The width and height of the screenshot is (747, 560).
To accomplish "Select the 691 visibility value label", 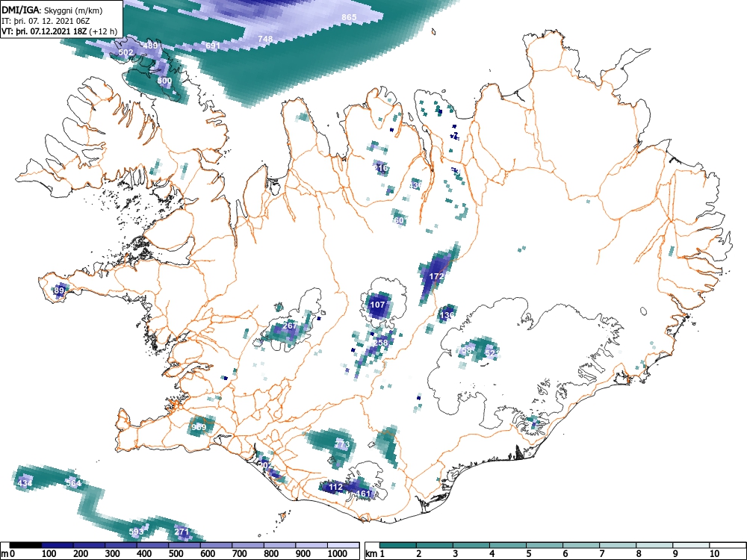I will click(212, 46).
